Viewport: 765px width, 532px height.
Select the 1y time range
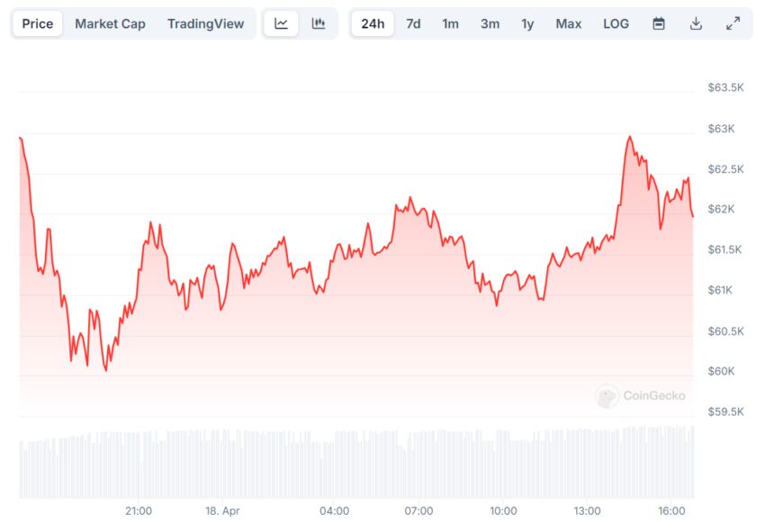pyautogui.click(x=527, y=23)
